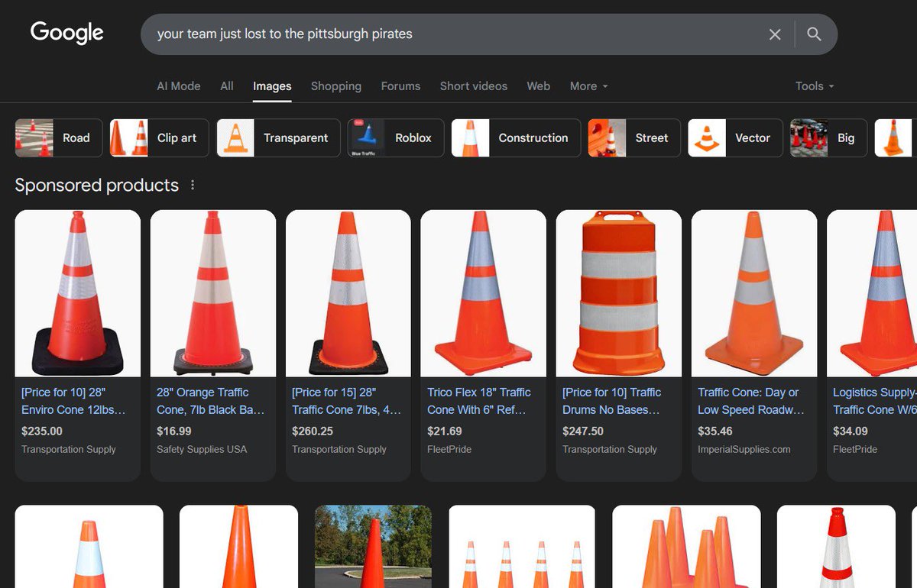Open the Shopping tab

point(336,86)
